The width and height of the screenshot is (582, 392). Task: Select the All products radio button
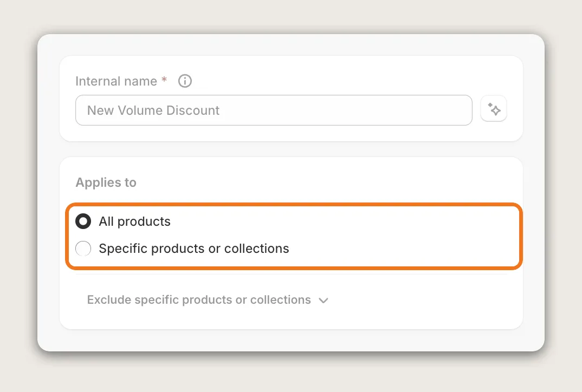point(83,221)
